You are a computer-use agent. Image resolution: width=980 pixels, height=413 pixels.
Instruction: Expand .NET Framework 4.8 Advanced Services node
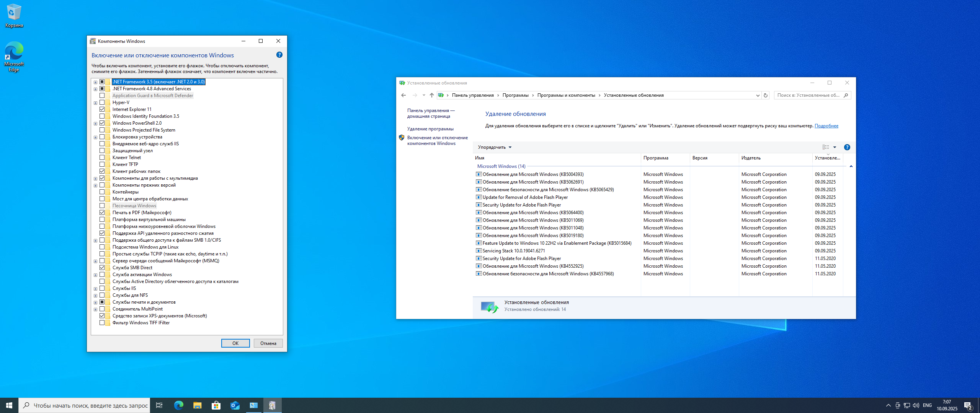pyautogui.click(x=96, y=89)
